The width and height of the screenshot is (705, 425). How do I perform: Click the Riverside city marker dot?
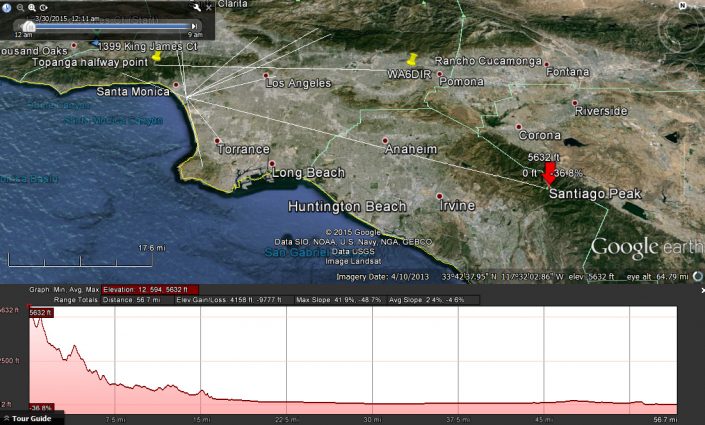[575, 103]
